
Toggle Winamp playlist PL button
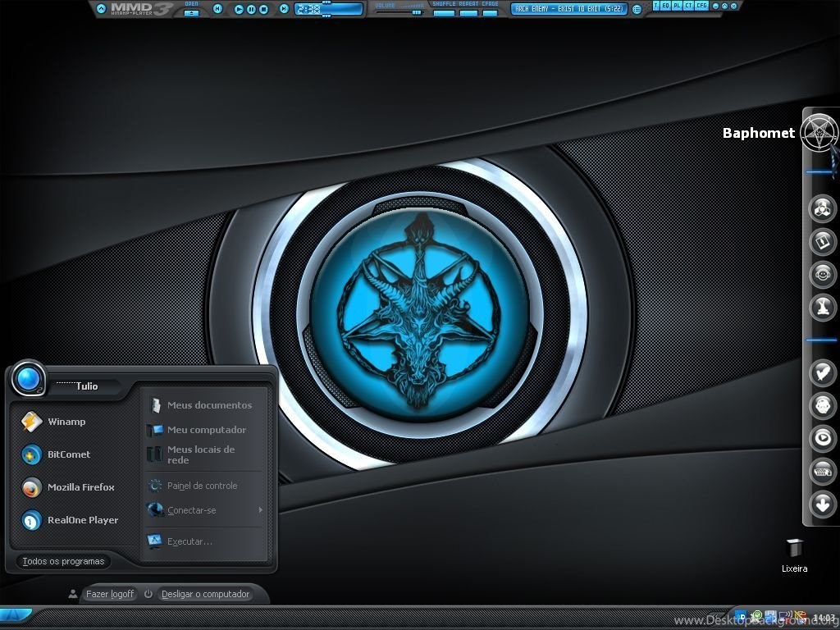677,6
